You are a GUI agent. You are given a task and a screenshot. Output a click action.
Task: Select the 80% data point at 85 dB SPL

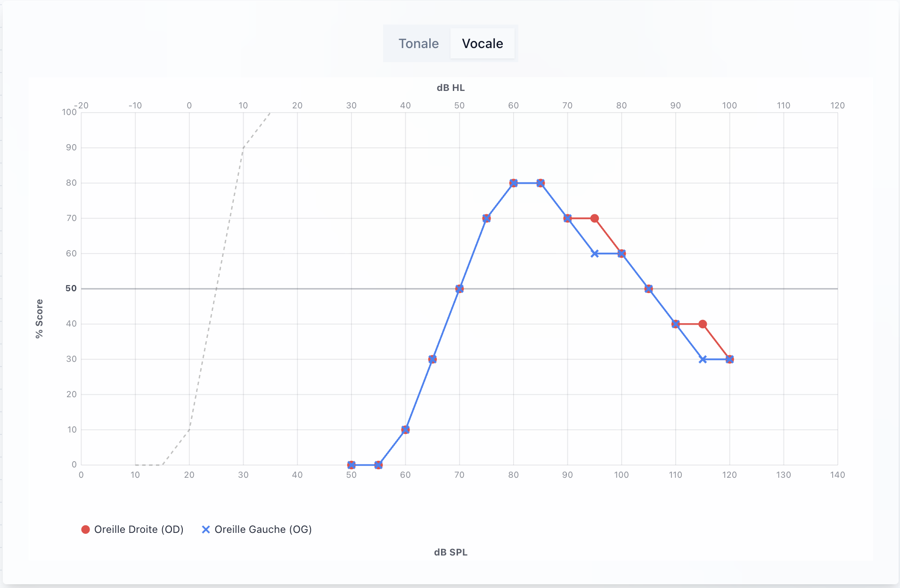point(540,183)
